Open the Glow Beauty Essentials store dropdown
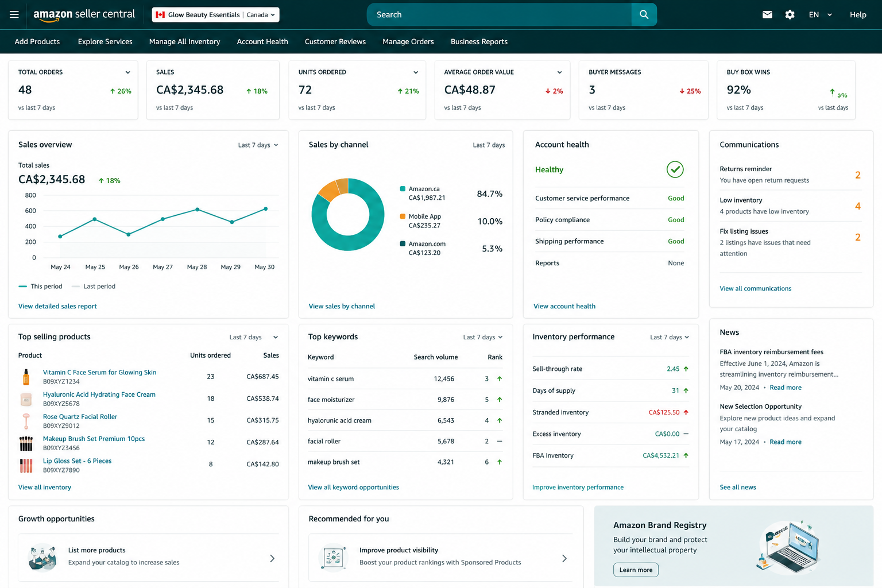 pyautogui.click(x=215, y=15)
